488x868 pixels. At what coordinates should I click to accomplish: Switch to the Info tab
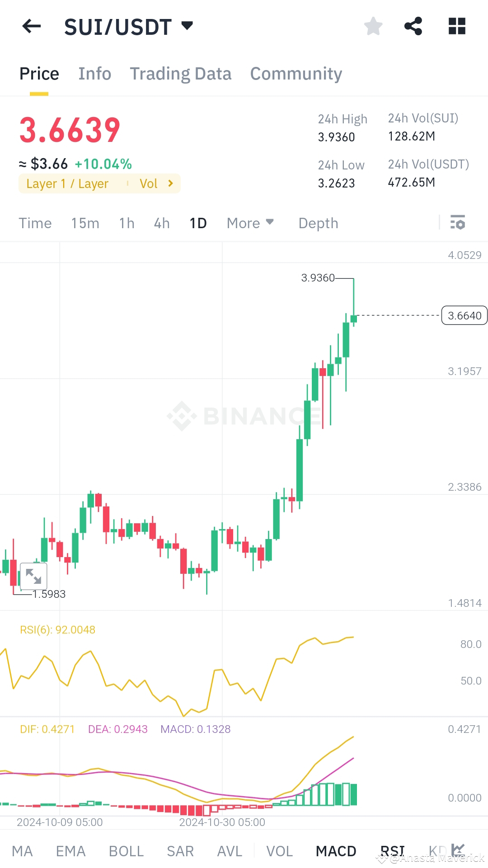[94, 73]
